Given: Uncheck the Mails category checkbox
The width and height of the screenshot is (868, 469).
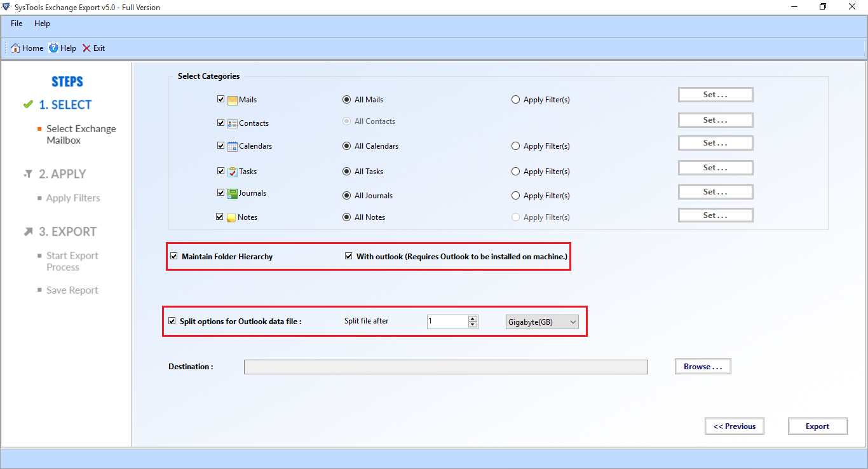Looking at the screenshot, I should click(x=220, y=99).
